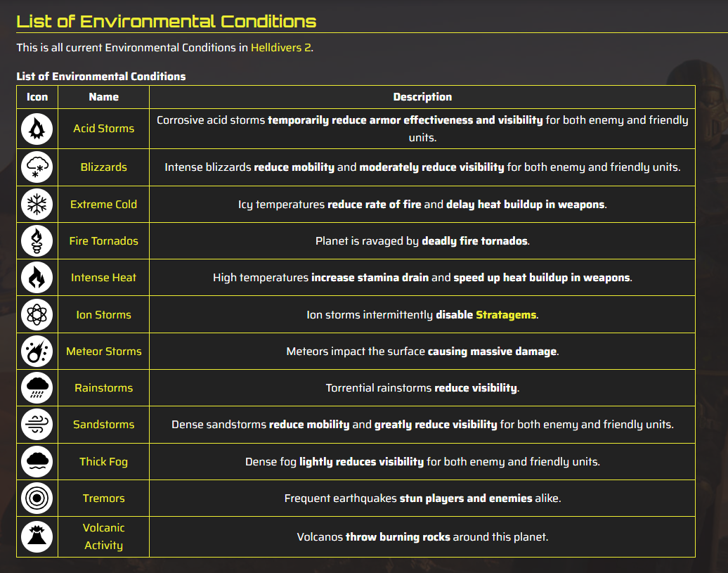728x573 pixels.
Task: Open the Meteor Storms name link
Action: click(103, 352)
